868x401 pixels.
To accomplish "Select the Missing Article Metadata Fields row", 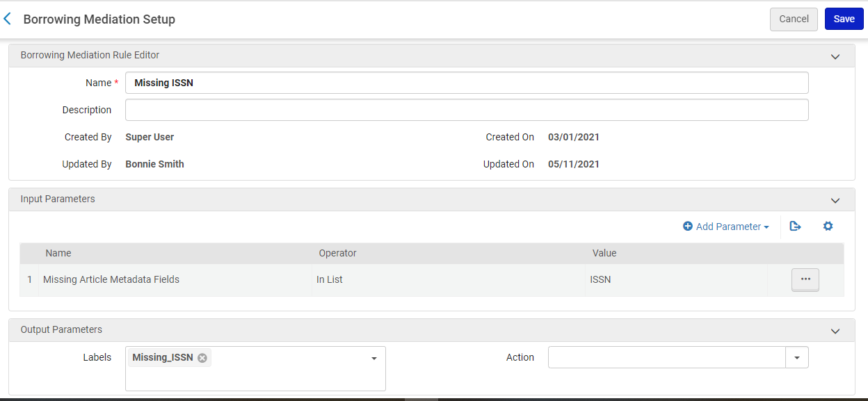I will pyautogui.click(x=432, y=279).
